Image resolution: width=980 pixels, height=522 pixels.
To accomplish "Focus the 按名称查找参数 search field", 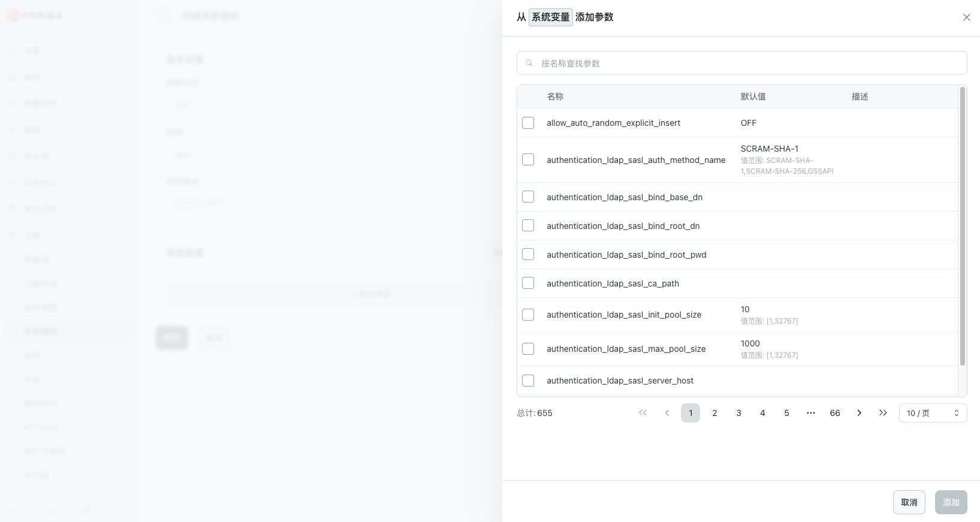I will tap(749, 63).
